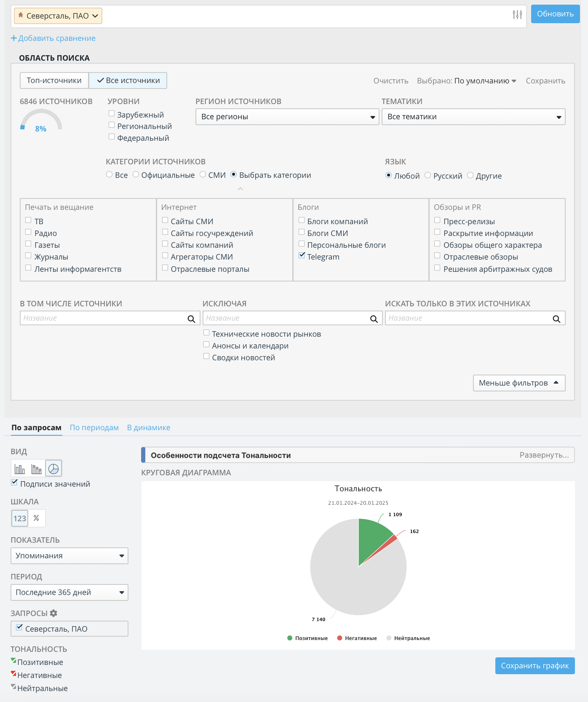Check the Пресс-релизы checkbox
The image size is (588, 702).
437,220
